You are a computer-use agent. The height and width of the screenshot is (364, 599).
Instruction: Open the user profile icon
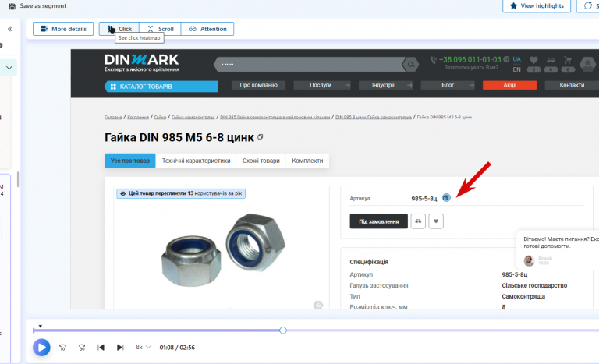[587, 64]
